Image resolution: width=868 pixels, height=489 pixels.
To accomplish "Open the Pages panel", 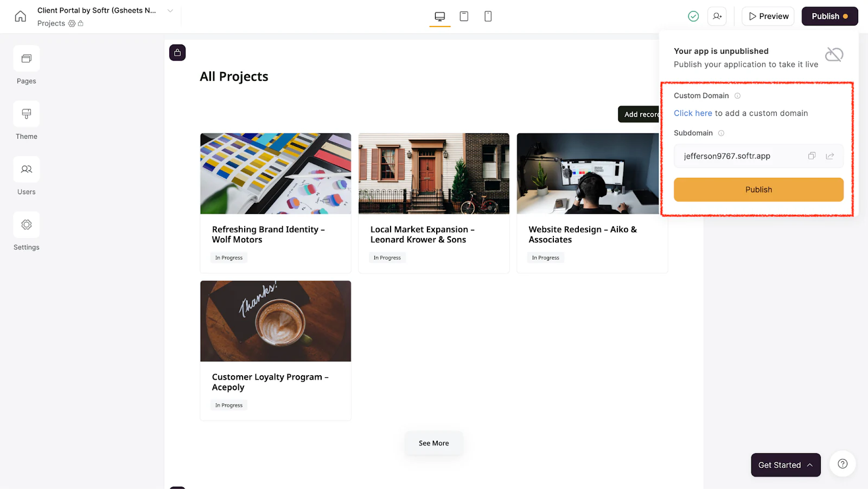I will 27,59.
